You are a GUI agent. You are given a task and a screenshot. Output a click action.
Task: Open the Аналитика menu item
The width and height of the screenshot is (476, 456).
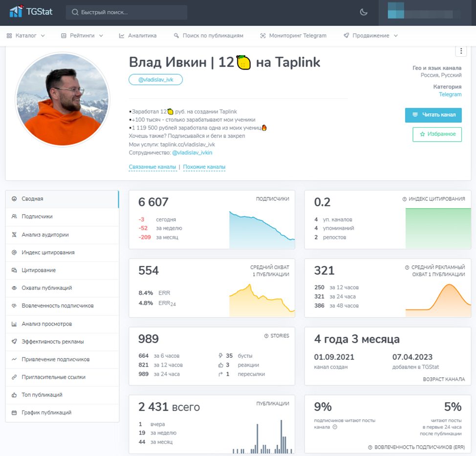(x=138, y=36)
